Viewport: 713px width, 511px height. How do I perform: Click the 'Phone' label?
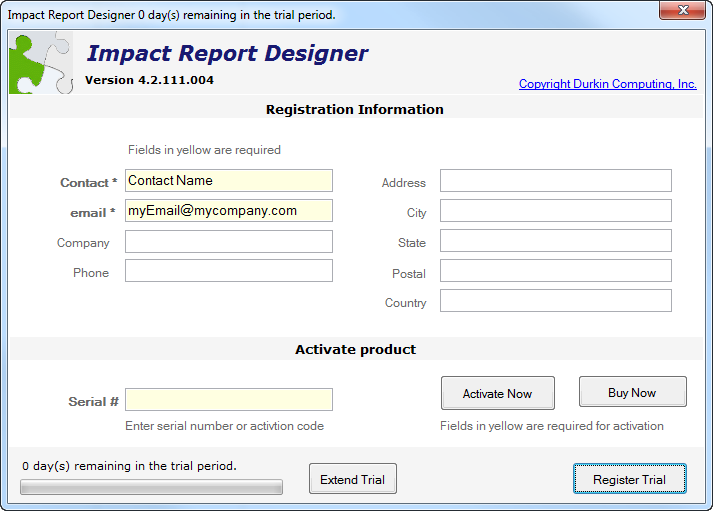[91, 273]
